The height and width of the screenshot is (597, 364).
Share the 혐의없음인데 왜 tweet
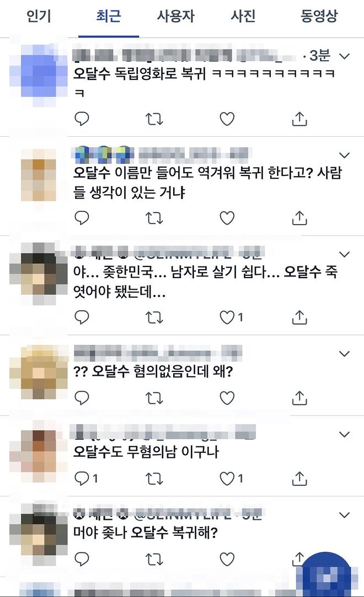299,398
